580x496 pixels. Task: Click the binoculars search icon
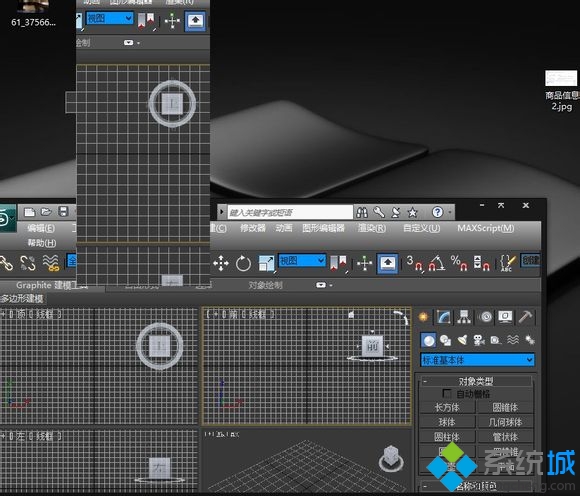tap(362, 212)
